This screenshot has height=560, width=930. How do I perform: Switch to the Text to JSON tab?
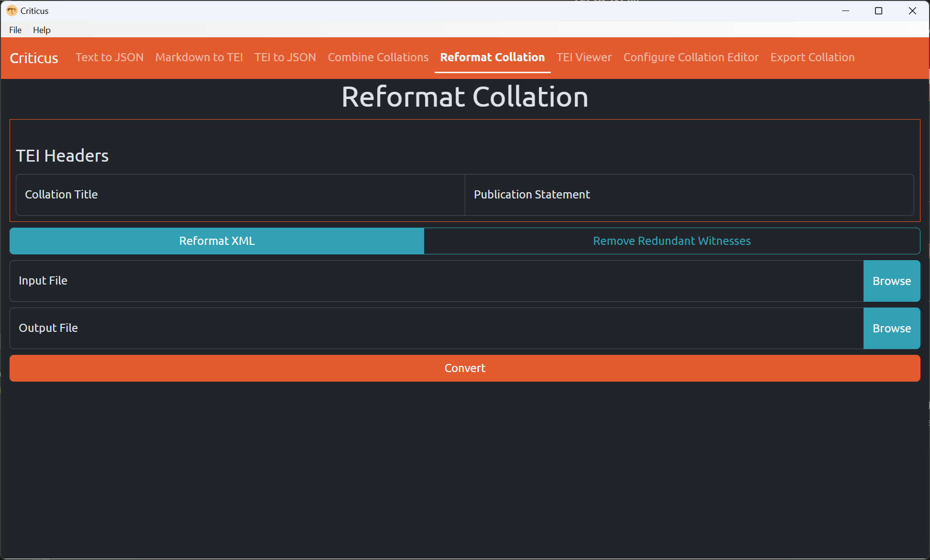coord(109,57)
